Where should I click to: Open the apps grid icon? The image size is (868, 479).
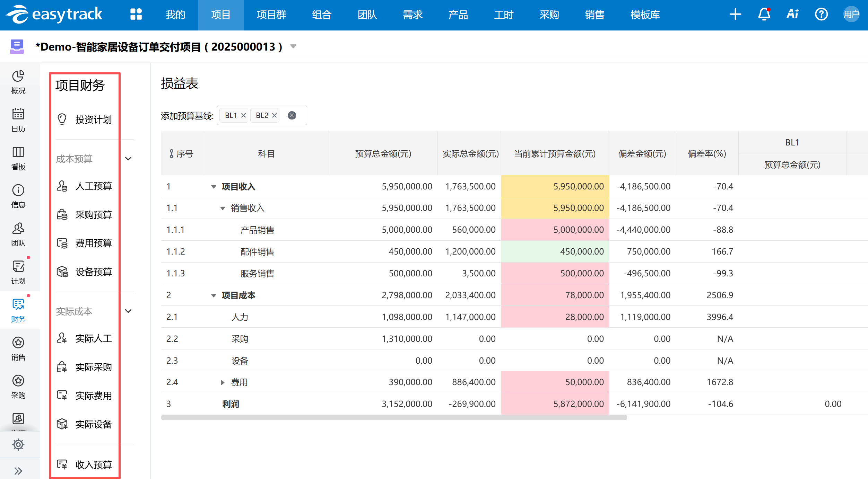[x=136, y=15]
